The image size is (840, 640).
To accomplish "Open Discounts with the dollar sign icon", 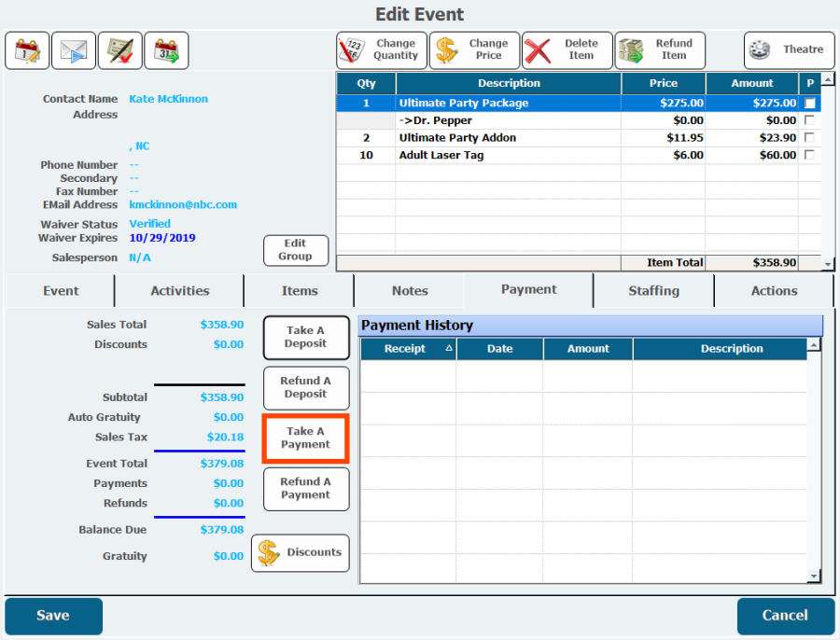I will coord(301,553).
